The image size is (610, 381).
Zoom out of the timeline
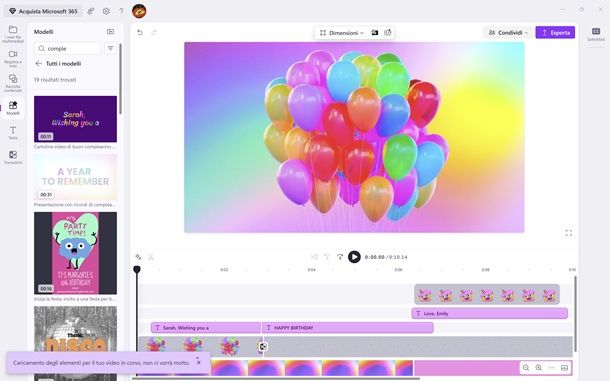point(526,367)
